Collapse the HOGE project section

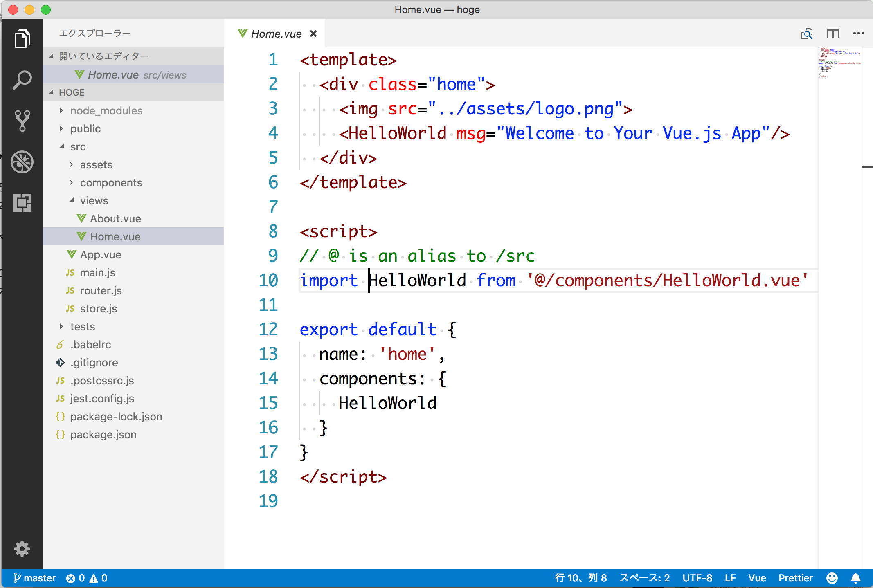tap(133, 92)
